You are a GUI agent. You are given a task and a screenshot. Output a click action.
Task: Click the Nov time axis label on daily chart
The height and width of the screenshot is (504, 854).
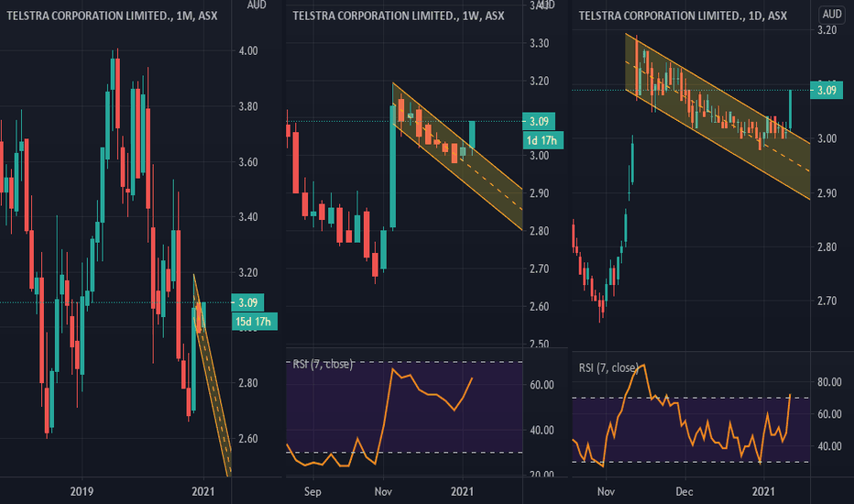(606, 491)
